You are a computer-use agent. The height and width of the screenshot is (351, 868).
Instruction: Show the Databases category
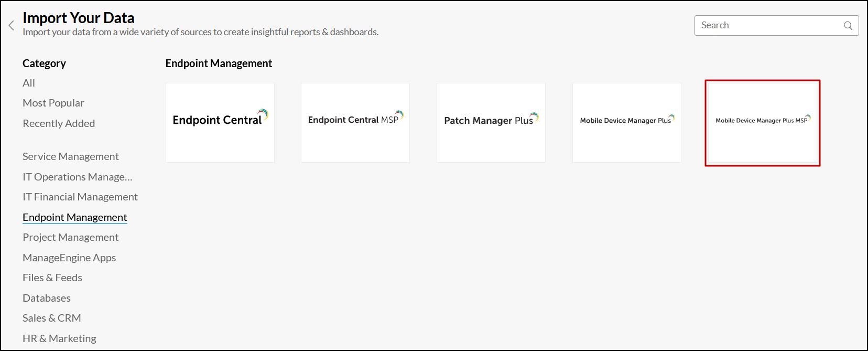coord(47,298)
